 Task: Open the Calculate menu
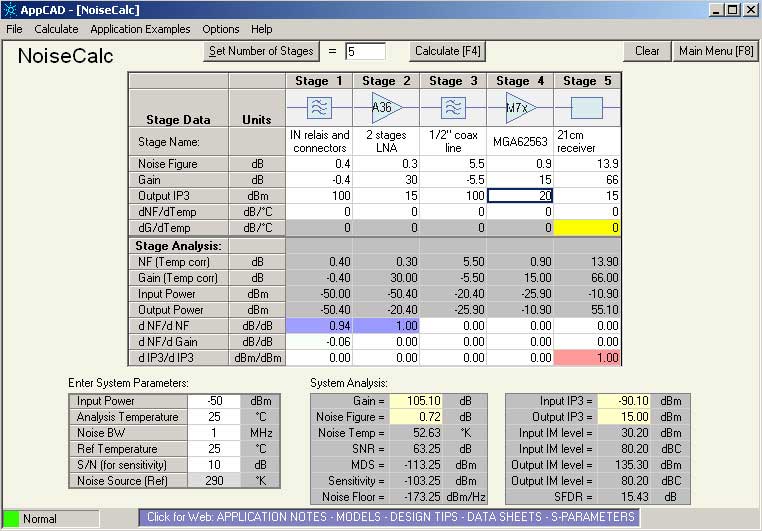tap(56, 29)
